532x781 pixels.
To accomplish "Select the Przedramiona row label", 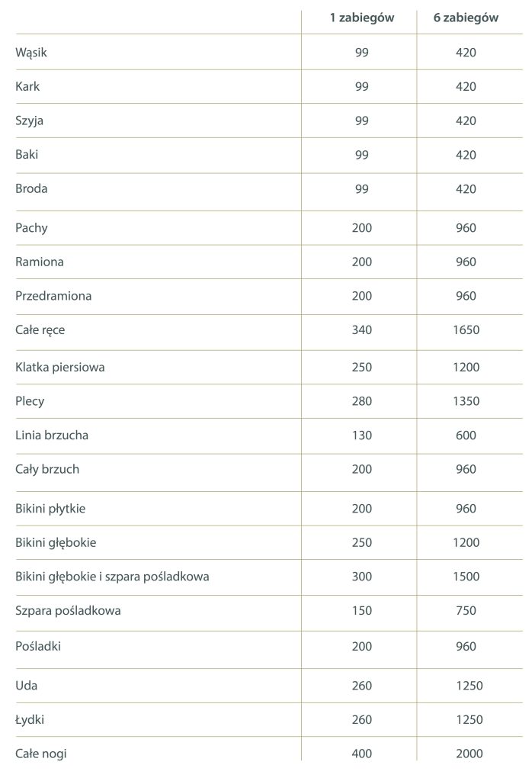I will 53,296.
